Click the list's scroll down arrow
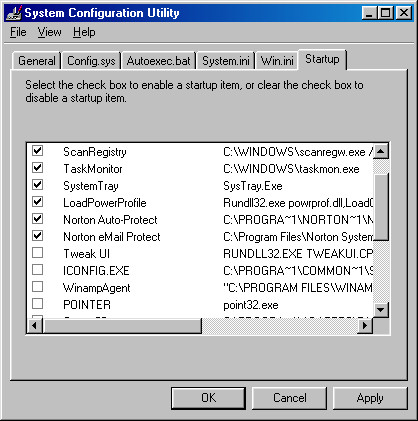 click(x=380, y=310)
